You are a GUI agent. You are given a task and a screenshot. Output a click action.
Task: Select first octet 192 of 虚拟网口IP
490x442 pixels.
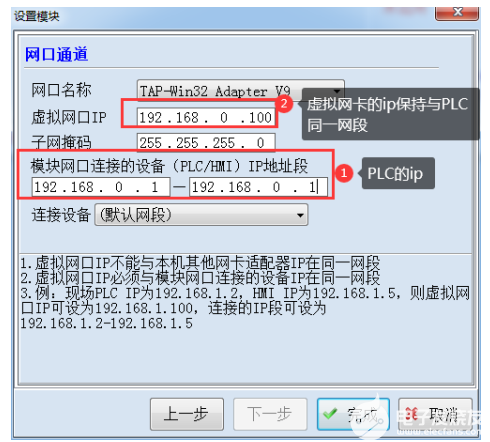coord(150,118)
